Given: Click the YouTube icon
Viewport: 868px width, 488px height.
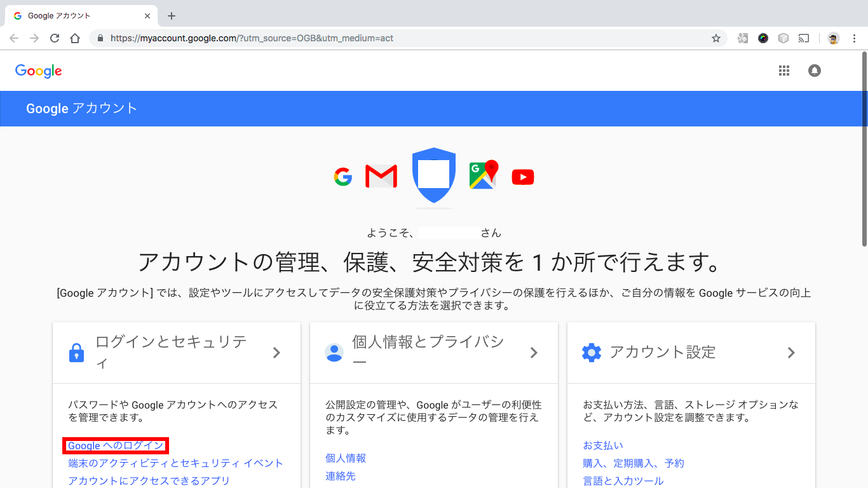Looking at the screenshot, I should tap(522, 177).
